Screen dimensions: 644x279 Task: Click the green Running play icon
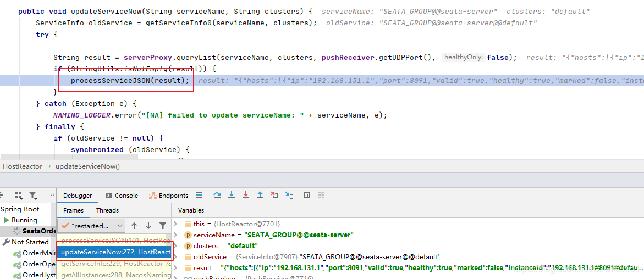(6, 220)
